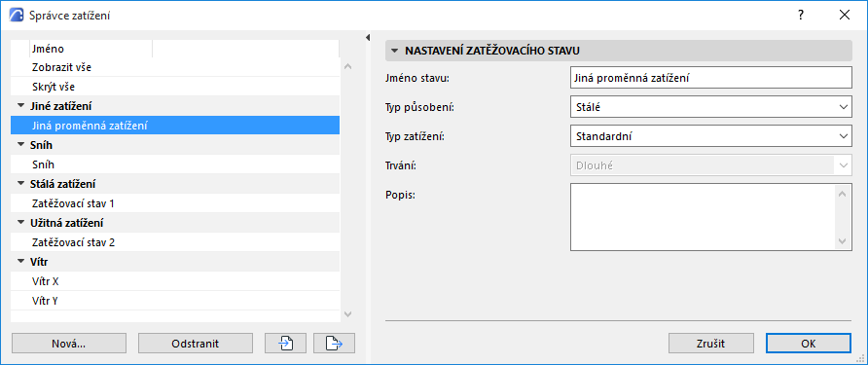Viewport: 868px width, 365px height.
Task: Click the import load cases icon button
Action: tap(286, 344)
